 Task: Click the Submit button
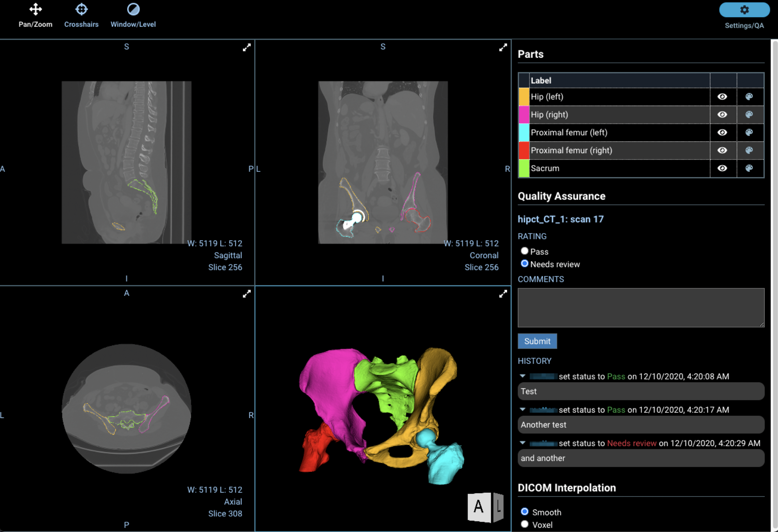click(x=537, y=341)
